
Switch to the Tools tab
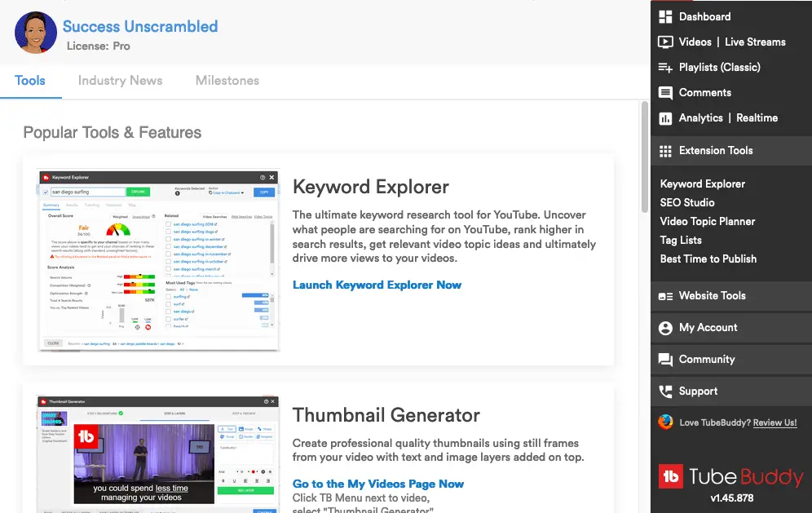tap(30, 81)
